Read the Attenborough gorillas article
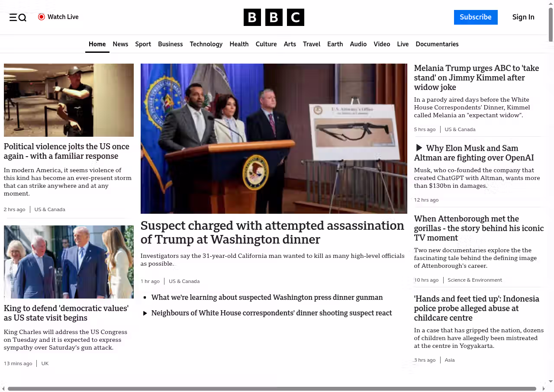The height and width of the screenshot is (392, 554). point(478,228)
